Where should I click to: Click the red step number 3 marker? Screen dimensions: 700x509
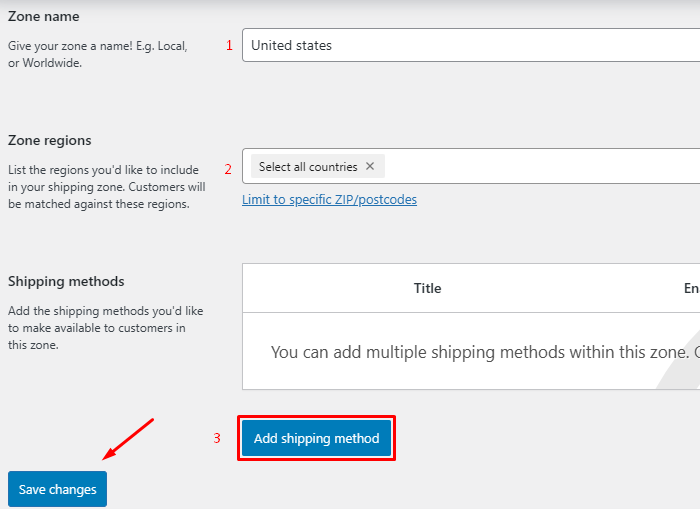[x=217, y=438]
